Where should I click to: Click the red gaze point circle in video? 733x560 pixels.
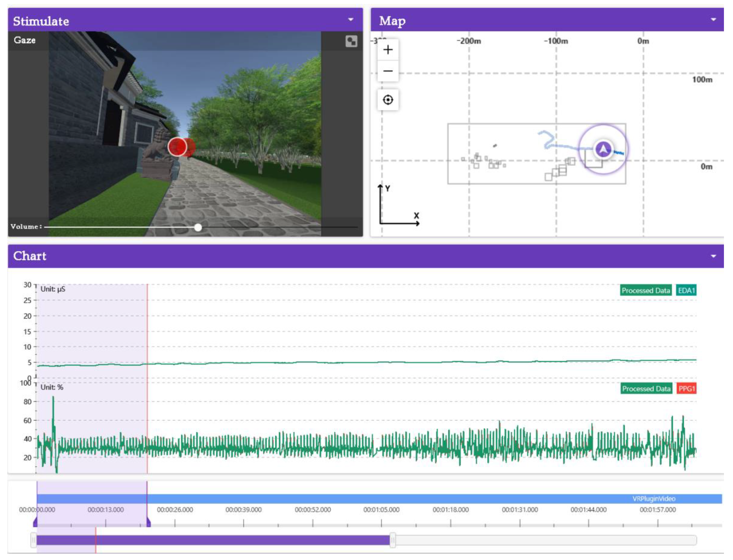tap(177, 147)
